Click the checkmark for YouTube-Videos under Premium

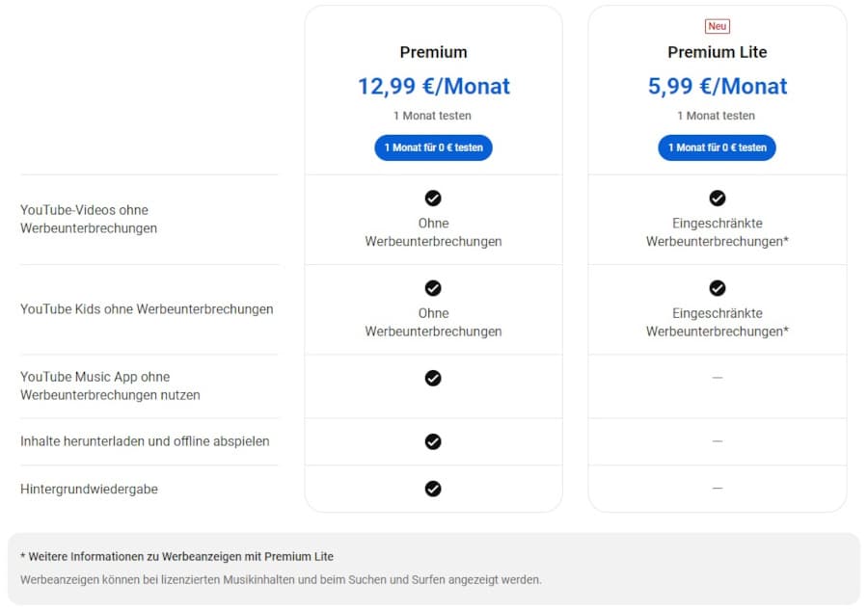(x=433, y=199)
